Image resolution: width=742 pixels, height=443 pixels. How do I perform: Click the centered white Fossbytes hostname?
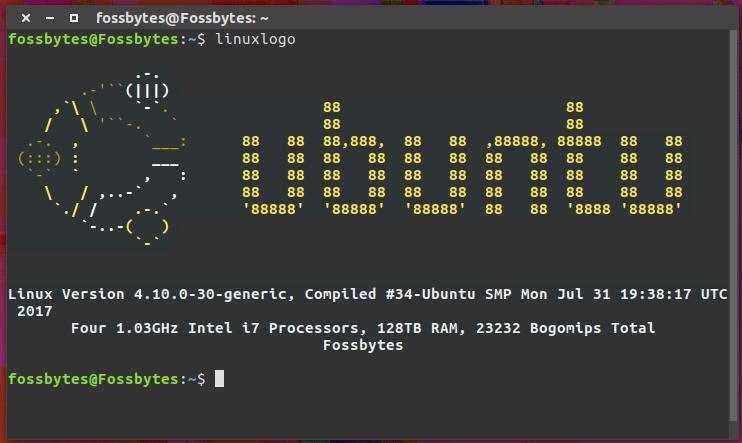(x=363, y=345)
